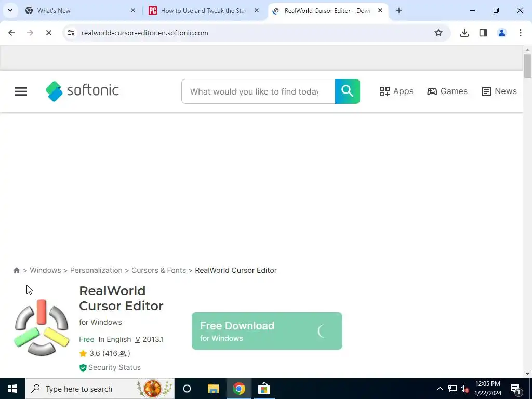Open the Apps section
The width and height of the screenshot is (532, 399).
point(396,91)
